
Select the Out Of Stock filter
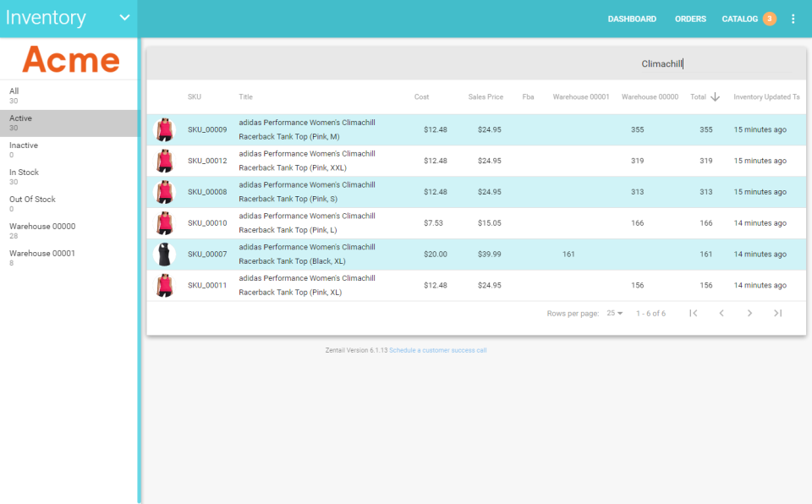tap(68, 204)
